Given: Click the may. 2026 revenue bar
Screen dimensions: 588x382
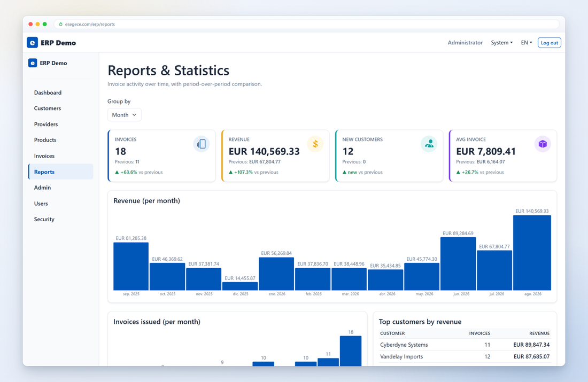Looking at the screenshot, I should (x=422, y=277).
